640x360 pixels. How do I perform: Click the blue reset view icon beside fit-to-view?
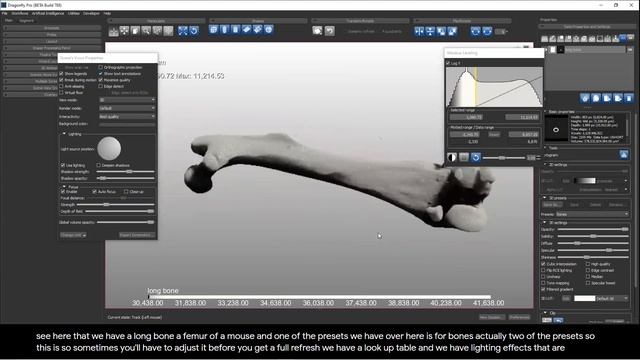(x=194, y=31)
